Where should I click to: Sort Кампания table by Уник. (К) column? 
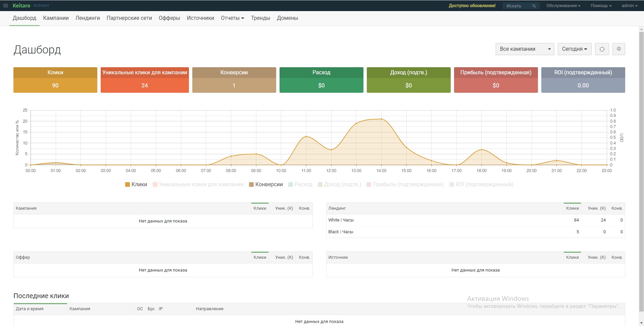click(x=284, y=208)
